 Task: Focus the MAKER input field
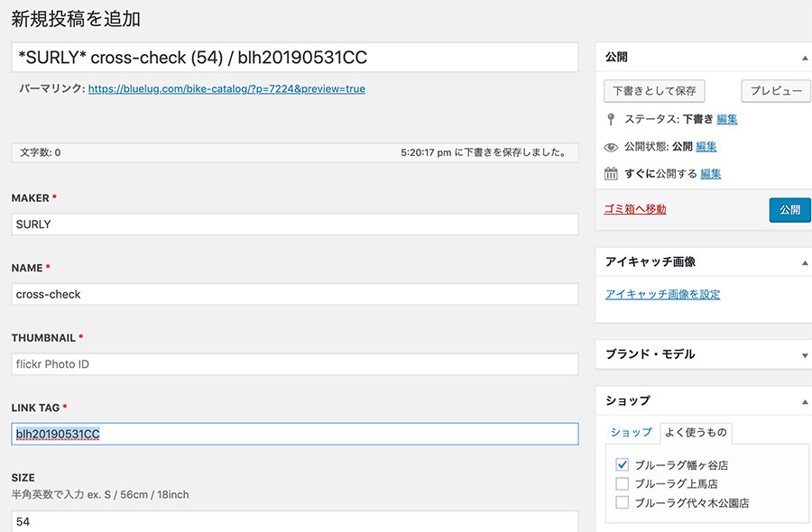tap(295, 225)
